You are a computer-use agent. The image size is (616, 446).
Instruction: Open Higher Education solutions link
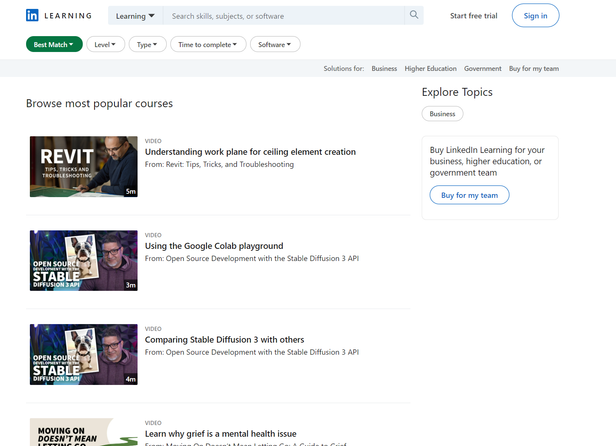(x=430, y=69)
